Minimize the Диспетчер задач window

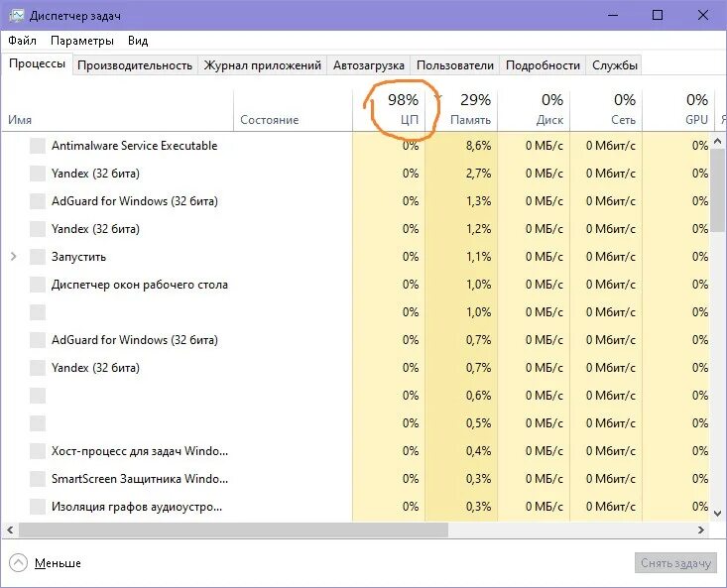[x=613, y=15]
